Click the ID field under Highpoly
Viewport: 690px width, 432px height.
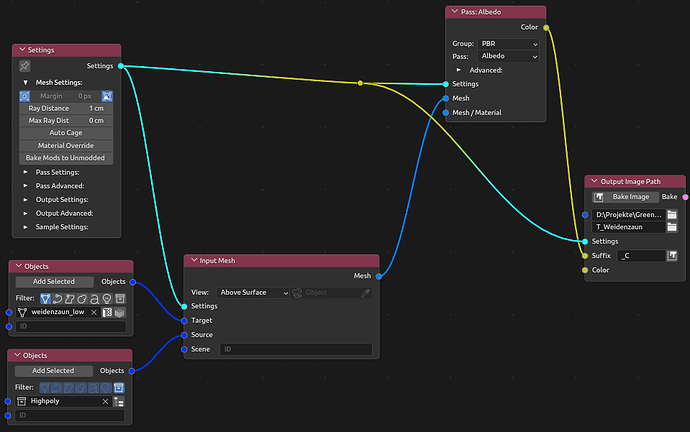click(70, 415)
